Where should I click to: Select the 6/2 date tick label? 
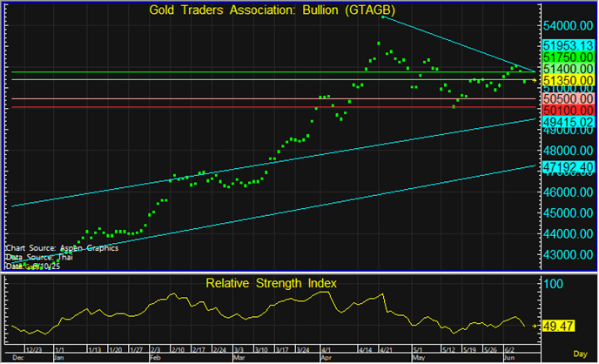[x=509, y=347]
